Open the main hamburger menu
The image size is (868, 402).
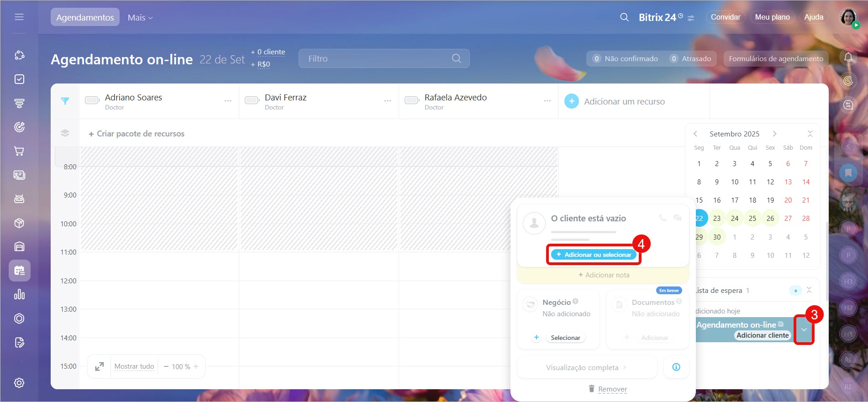(x=19, y=17)
